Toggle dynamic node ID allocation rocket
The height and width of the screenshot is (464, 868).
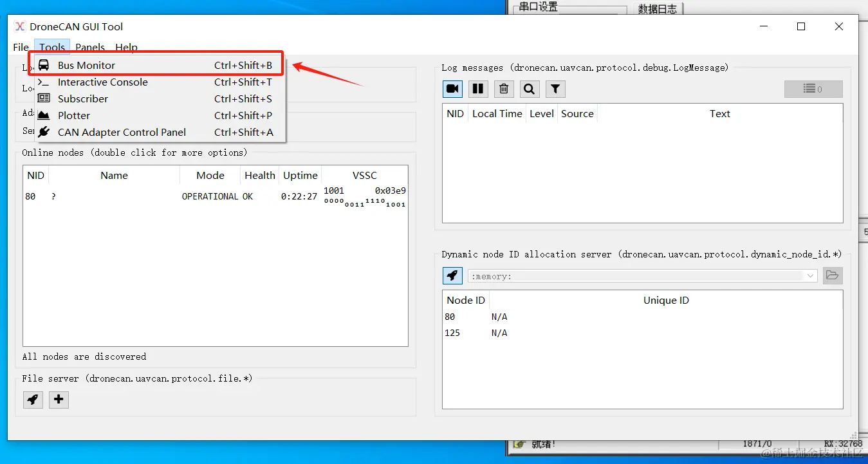[452, 275]
